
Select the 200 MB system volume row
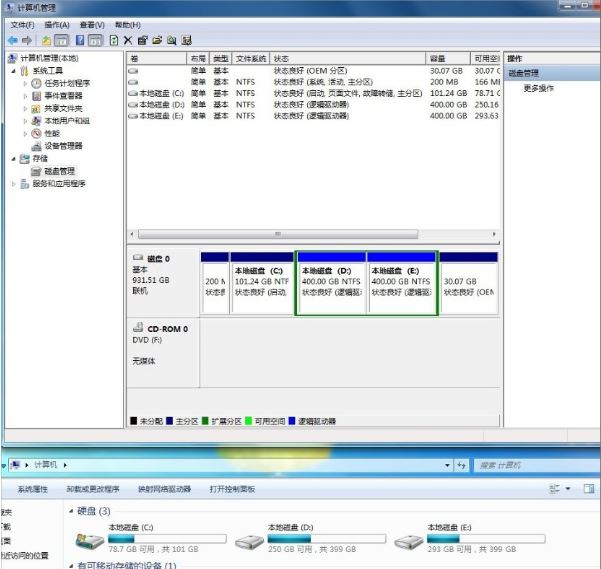[x=314, y=82]
